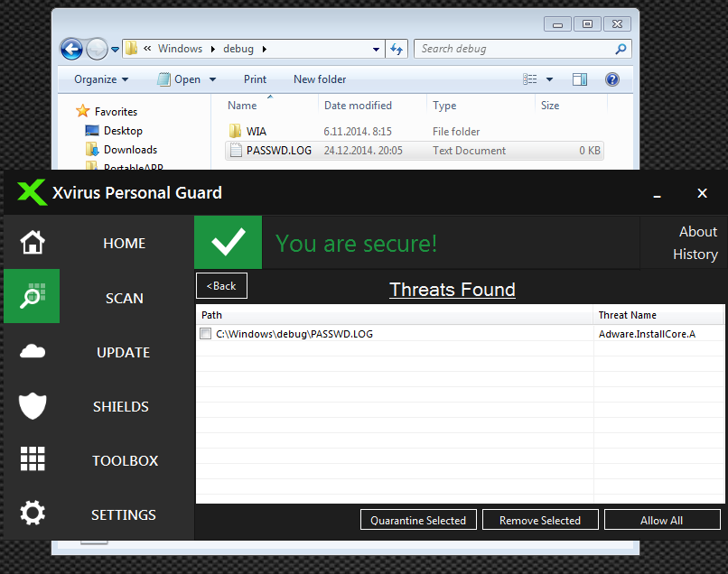
Task: Select Downloads in Favorites
Action: 130,150
